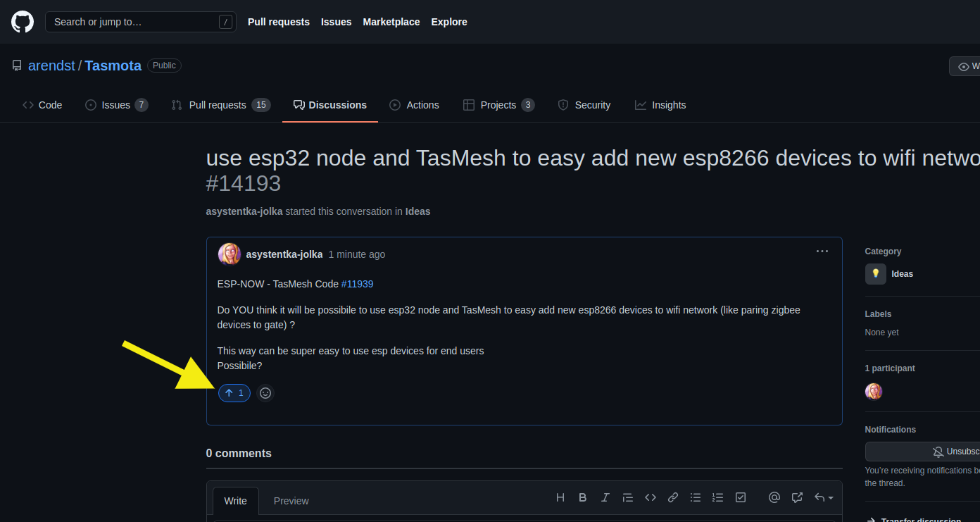
Task: Go to Marketplace in the top navigation
Action: [x=391, y=22]
